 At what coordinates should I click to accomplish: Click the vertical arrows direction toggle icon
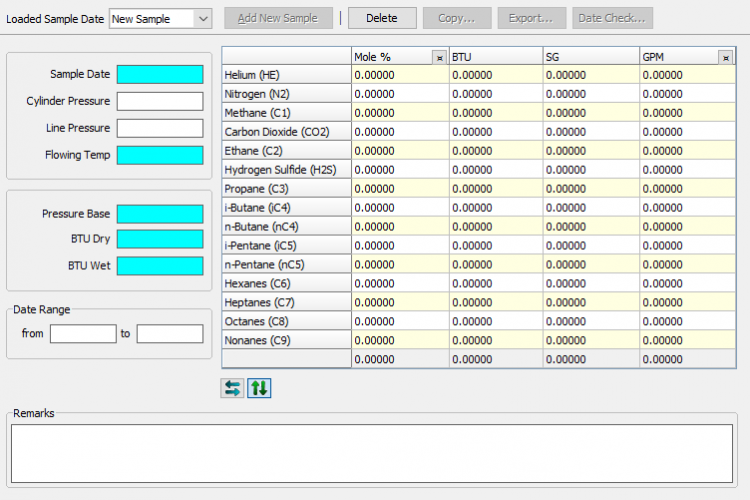pyautogui.click(x=259, y=388)
